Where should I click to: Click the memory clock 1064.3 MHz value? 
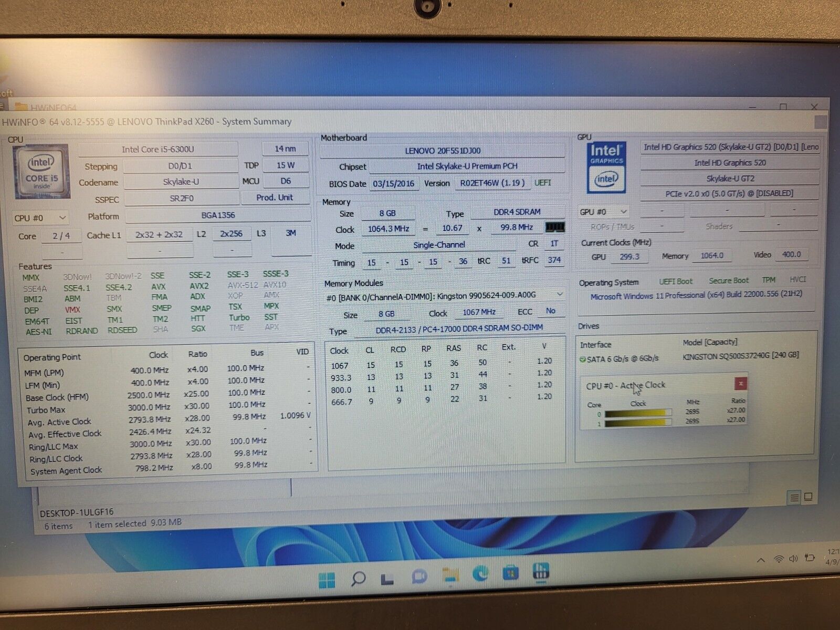tap(388, 229)
